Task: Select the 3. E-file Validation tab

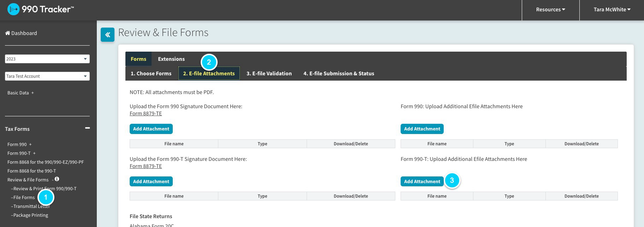Action: [x=269, y=74]
